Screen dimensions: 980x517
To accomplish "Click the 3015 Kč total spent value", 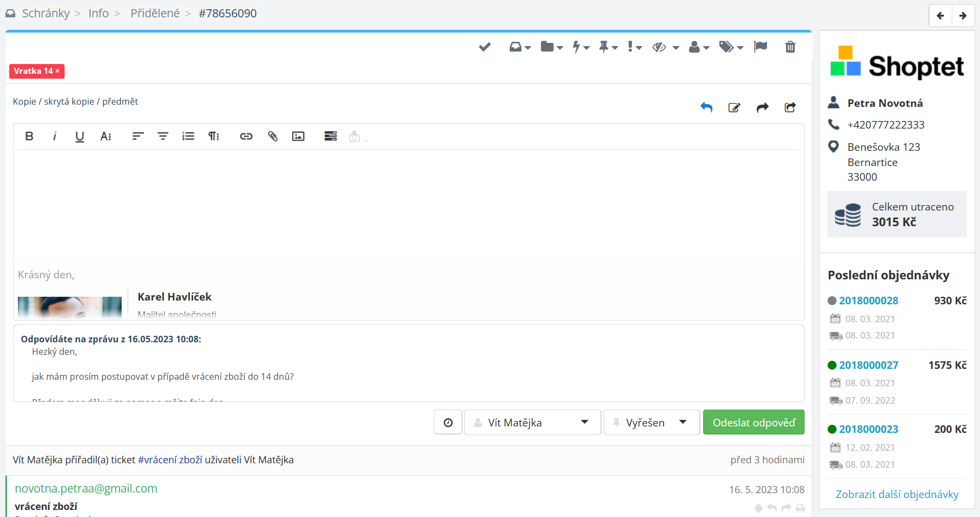I will coord(894,222).
